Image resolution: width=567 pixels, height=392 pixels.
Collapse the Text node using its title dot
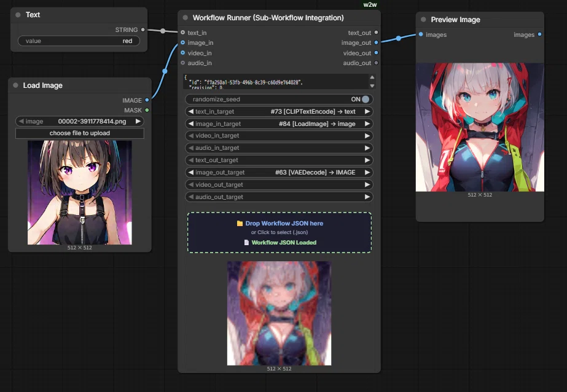point(18,15)
